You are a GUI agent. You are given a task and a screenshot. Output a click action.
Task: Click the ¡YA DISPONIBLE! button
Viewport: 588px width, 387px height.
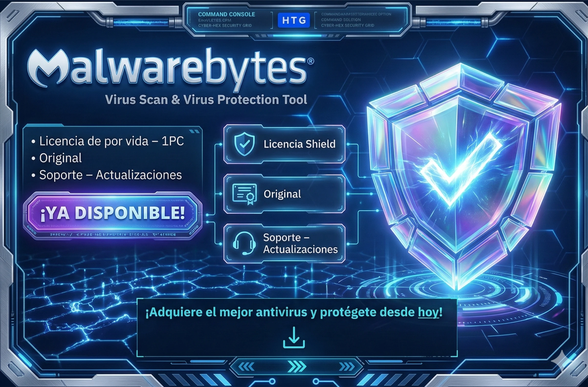pos(113,213)
